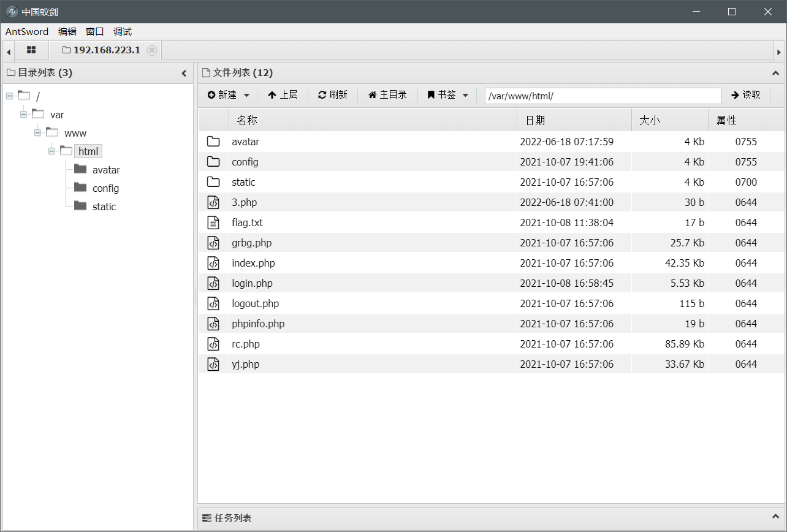Collapse the var node in directory tree
787x532 pixels.
pos(23,115)
